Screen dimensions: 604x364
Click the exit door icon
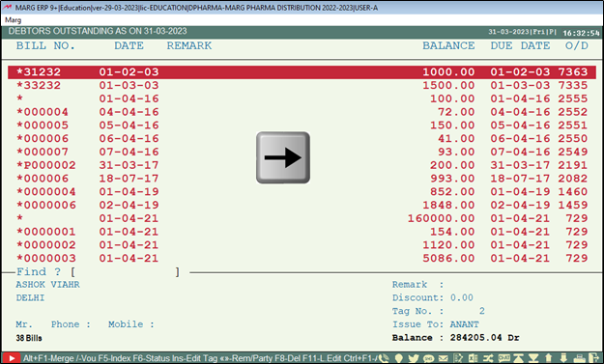click(x=594, y=358)
